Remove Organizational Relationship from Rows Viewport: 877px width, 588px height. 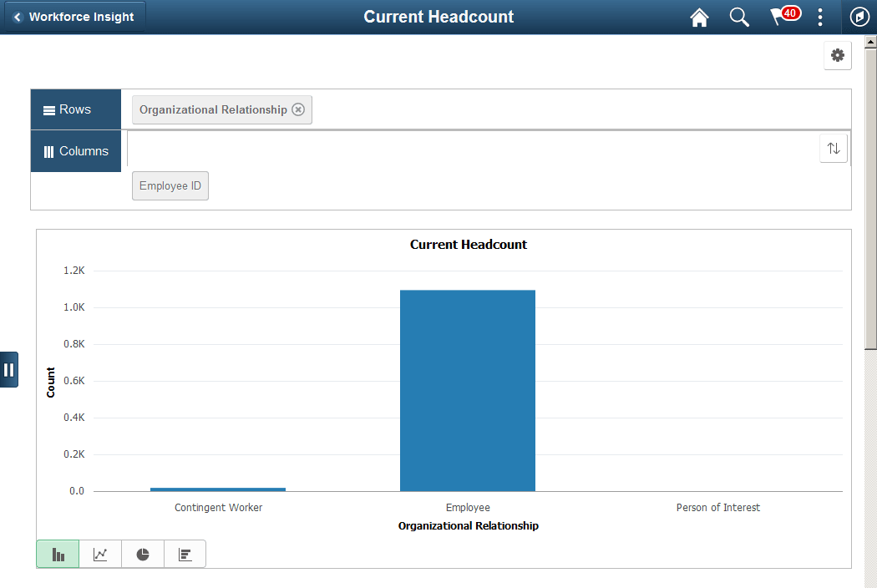pyautogui.click(x=299, y=109)
